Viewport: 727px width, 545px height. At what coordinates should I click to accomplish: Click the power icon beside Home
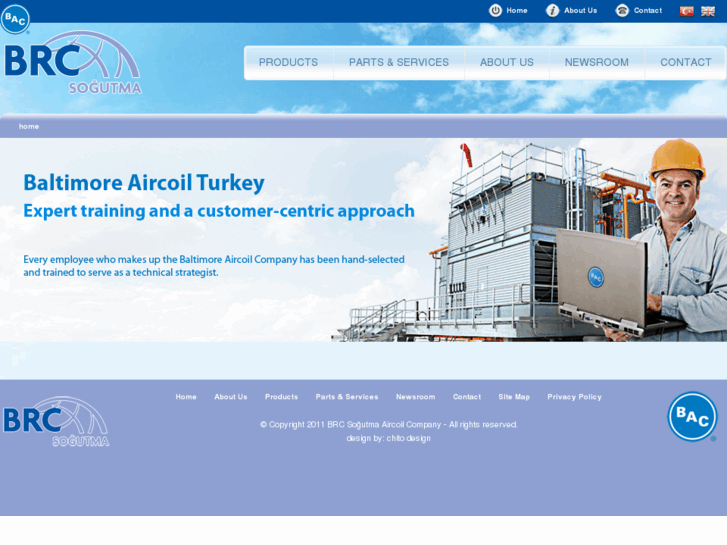[x=495, y=10]
